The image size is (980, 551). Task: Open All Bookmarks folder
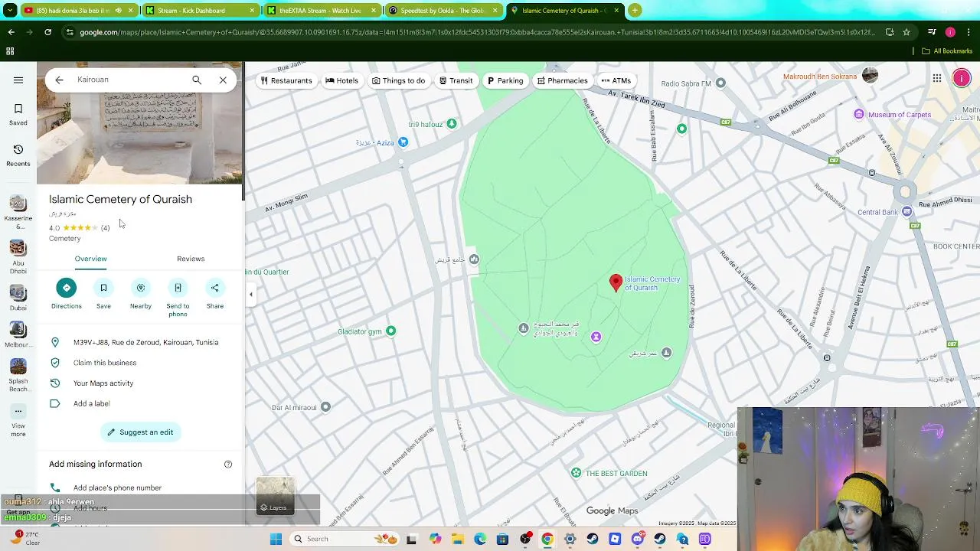947,51
